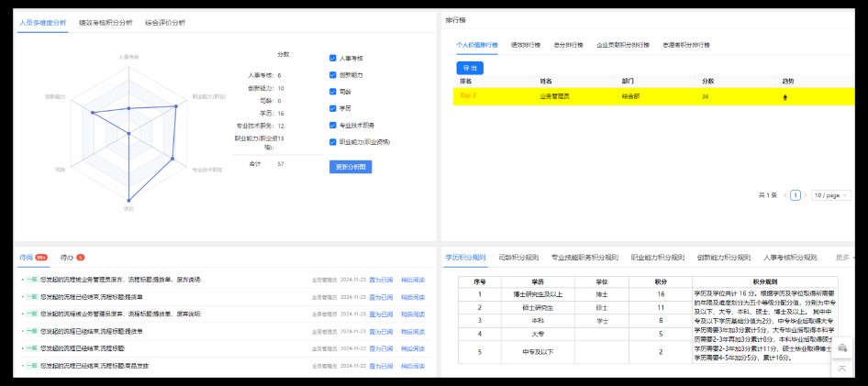The width and height of the screenshot is (868, 386).
Task: Select page 1 in the pagination
Action: pos(796,195)
